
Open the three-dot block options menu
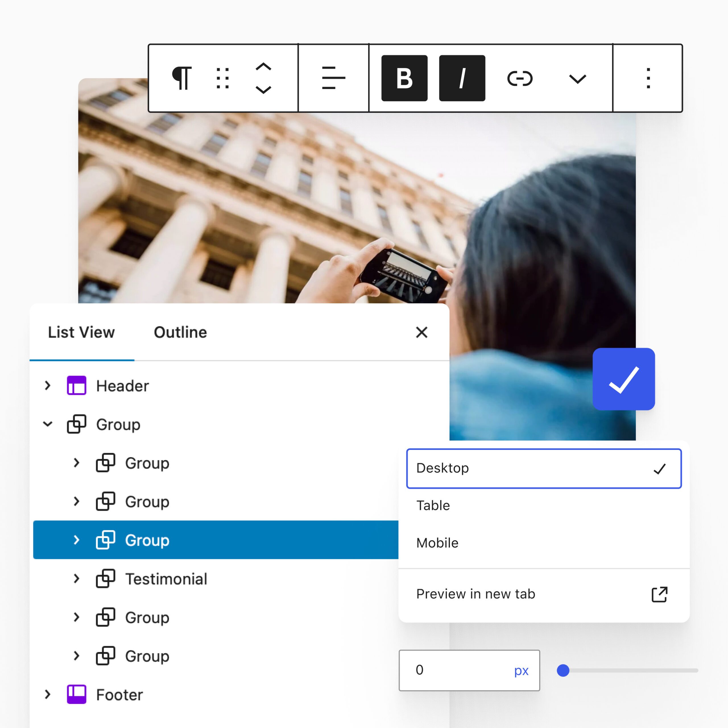[648, 78]
